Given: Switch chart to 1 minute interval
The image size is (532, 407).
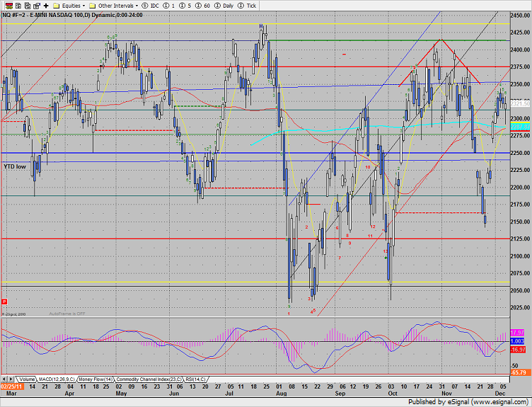Looking at the screenshot, I should [169, 6].
